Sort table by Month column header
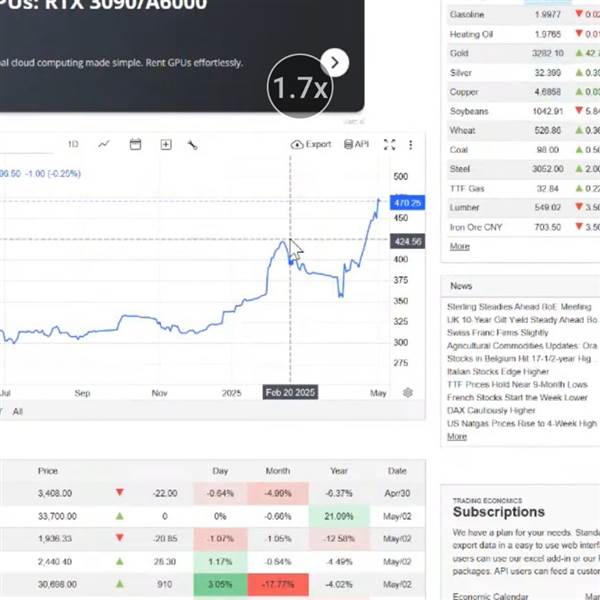Image resolution: width=600 pixels, height=600 pixels. click(x=278, y=471)
